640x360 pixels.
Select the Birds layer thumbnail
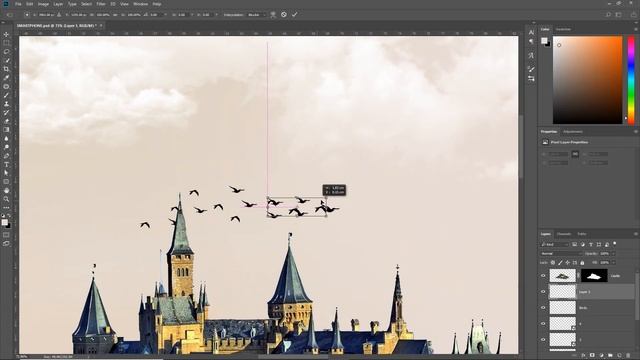point(562,307)
